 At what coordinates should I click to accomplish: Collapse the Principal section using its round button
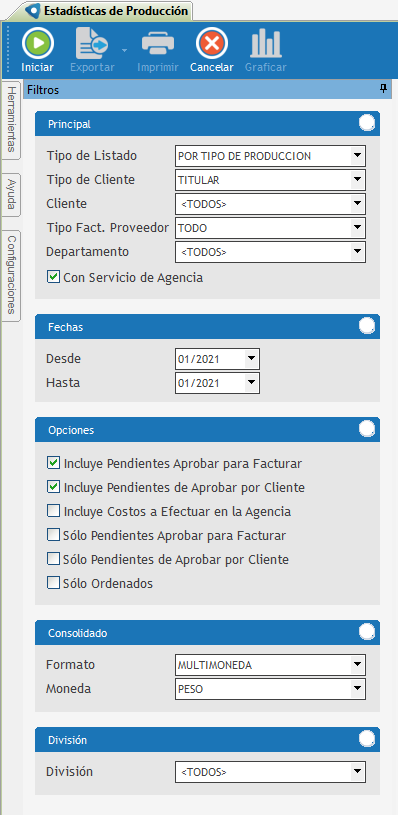367,123
